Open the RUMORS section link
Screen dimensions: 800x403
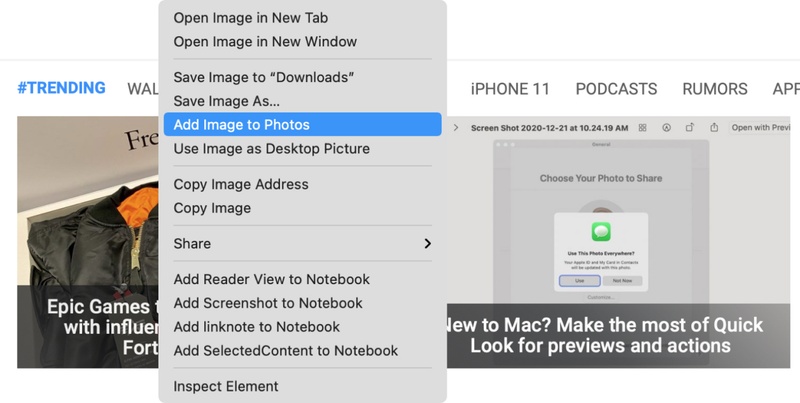pyautogui.click(x=715, y=89)
